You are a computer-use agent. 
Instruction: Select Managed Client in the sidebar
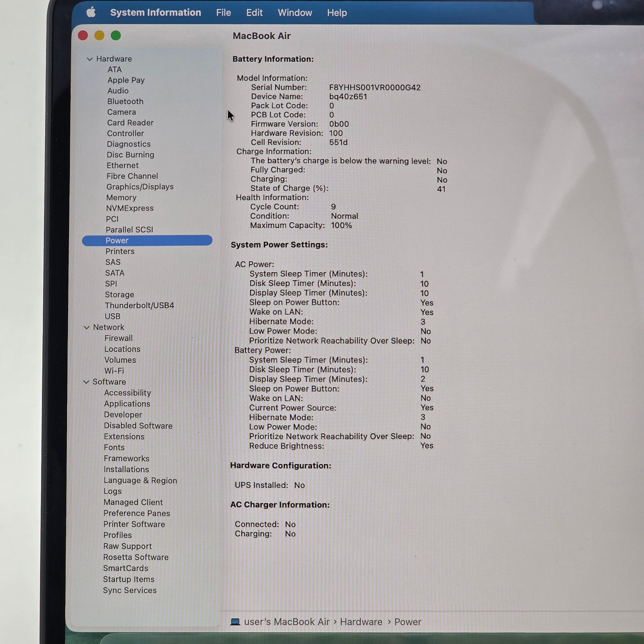[133, 502]
